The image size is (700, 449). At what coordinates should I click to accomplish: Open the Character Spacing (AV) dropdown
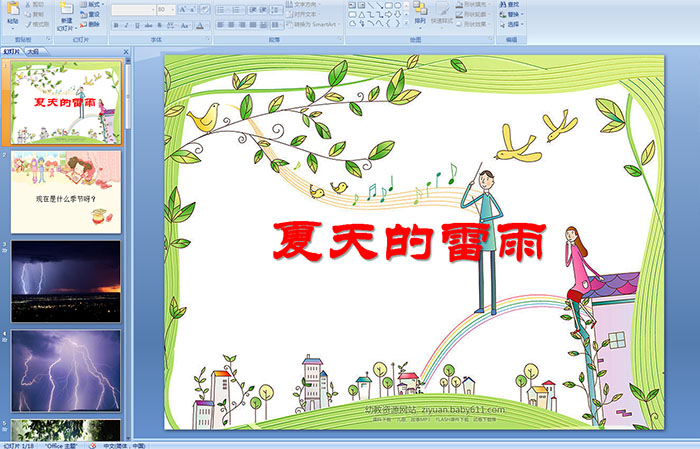[x=171, y=25]
